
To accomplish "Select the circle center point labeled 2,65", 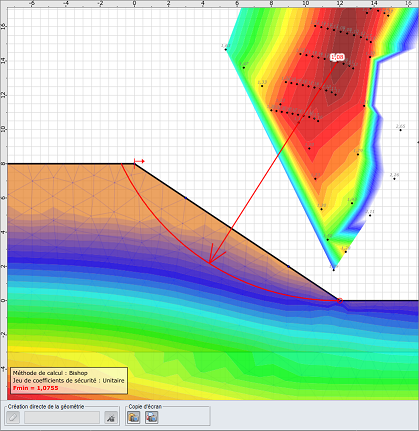I will click(400, 130).
